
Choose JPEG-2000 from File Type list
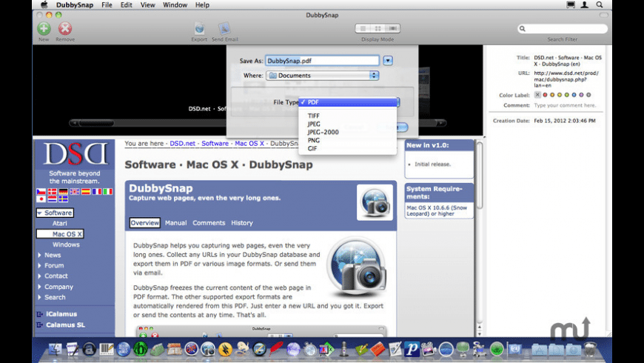323,132
